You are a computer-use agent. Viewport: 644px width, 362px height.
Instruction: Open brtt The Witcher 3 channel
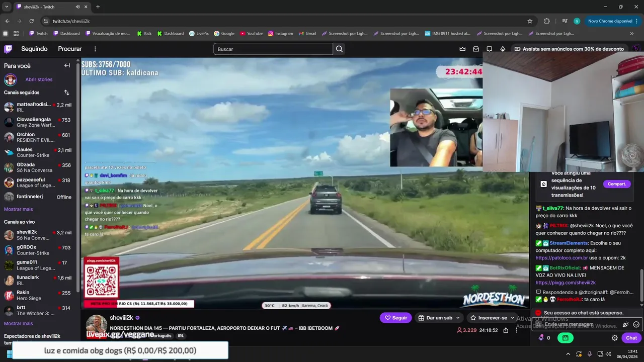(x=38, y=310)
